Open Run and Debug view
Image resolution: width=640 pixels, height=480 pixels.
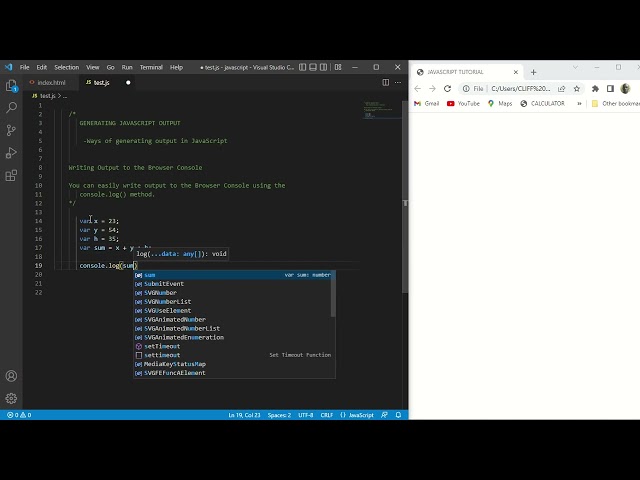click(x=11, y=153)
